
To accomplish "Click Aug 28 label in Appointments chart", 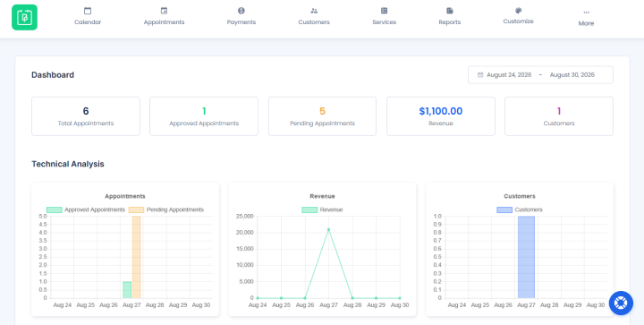I will pyautogui.click(x=155, y=305).
